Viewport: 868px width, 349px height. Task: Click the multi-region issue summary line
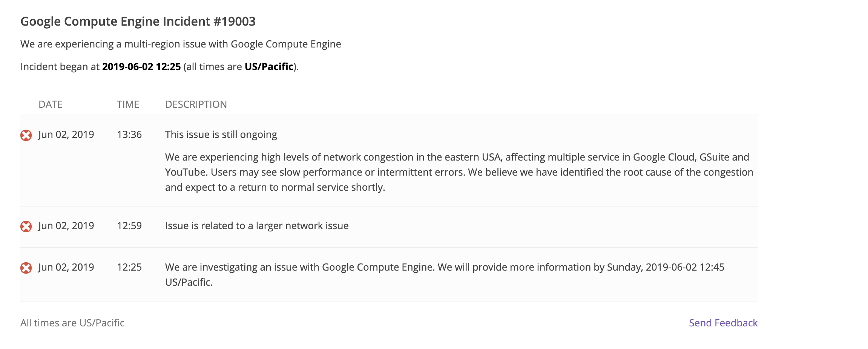point(181,44)
